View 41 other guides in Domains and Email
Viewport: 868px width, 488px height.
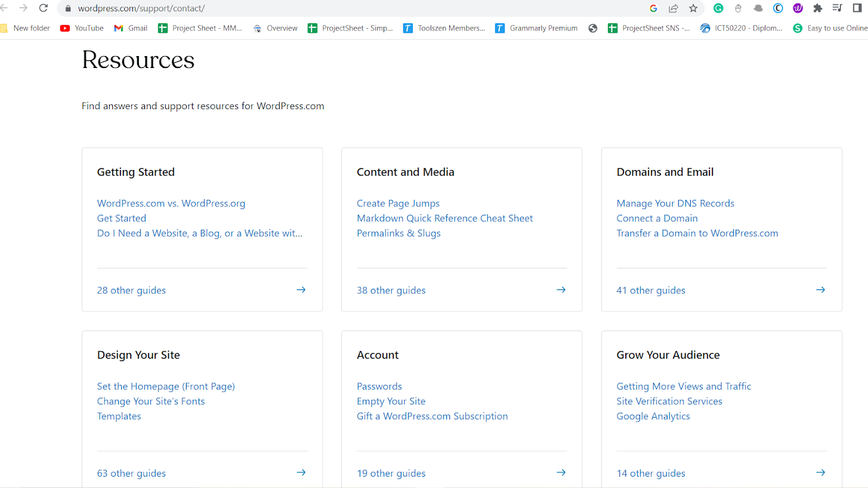pos(651,291)
